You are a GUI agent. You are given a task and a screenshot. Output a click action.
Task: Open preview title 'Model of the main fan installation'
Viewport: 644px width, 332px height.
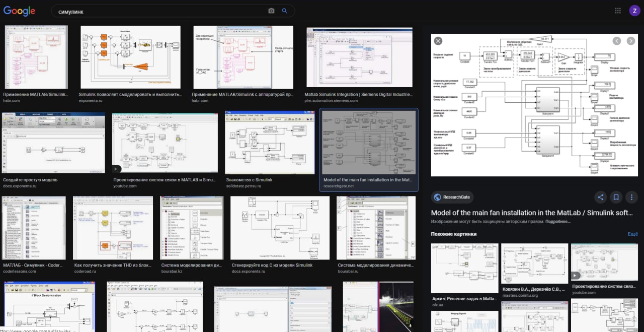(532, 213)
